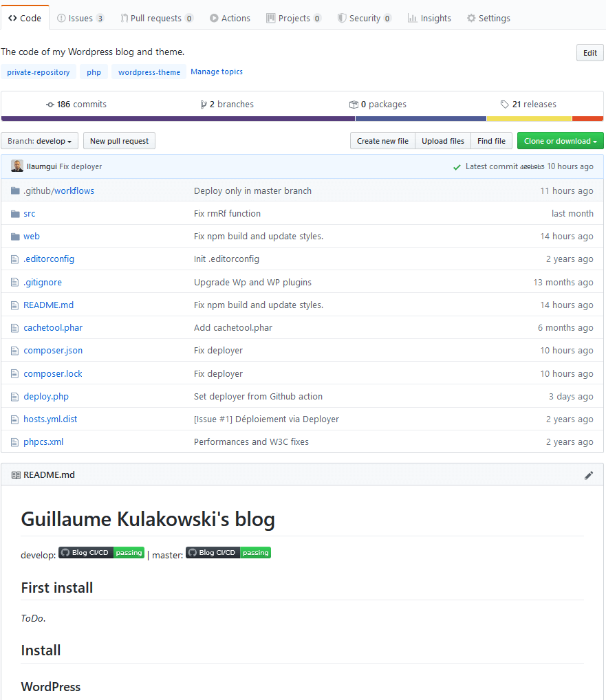
Task: Click the master Blog CI/CD passing badge
Action: tap(228, 553)
